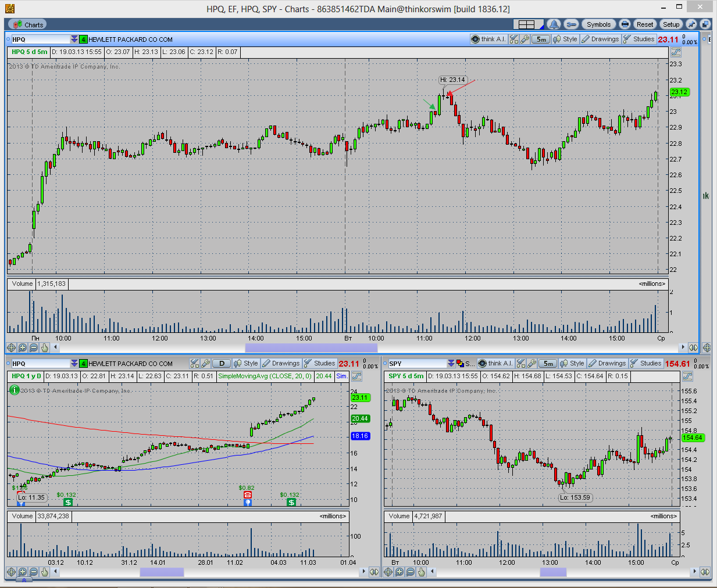Click bottom-left chart scrollbar thumb
The width and height of the screenshot is (717, 588).
(x=162, y=572)
